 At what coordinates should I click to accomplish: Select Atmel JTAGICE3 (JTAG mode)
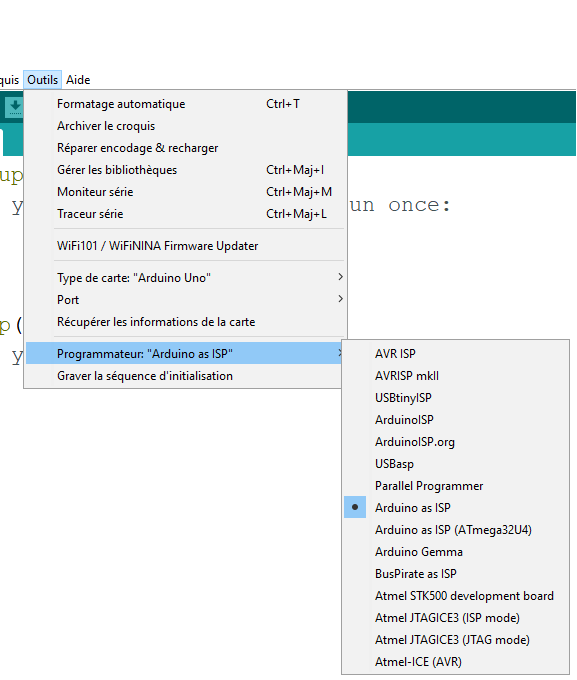pos(456,640)
